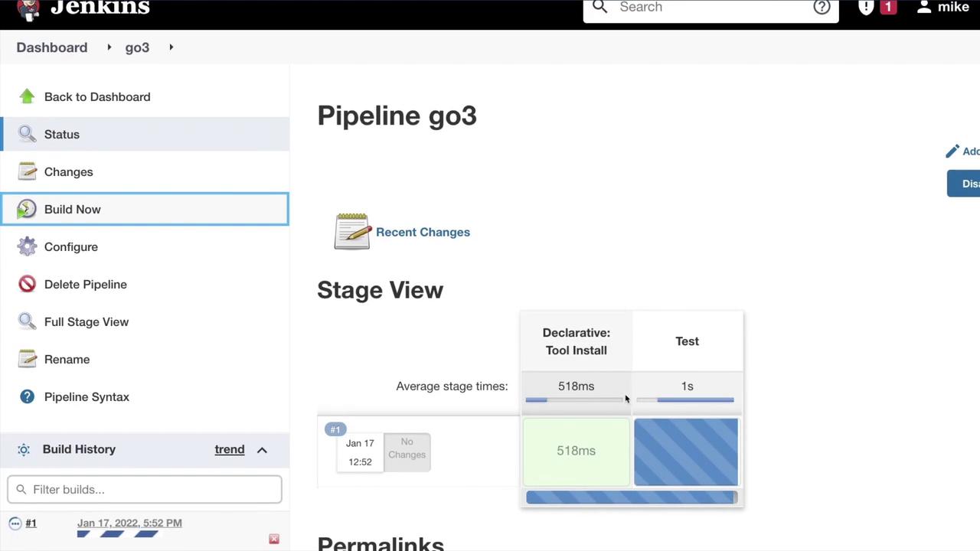The image size is (980, 551).
Task: Click the Configure gear icon
Action: click(27, 246)
